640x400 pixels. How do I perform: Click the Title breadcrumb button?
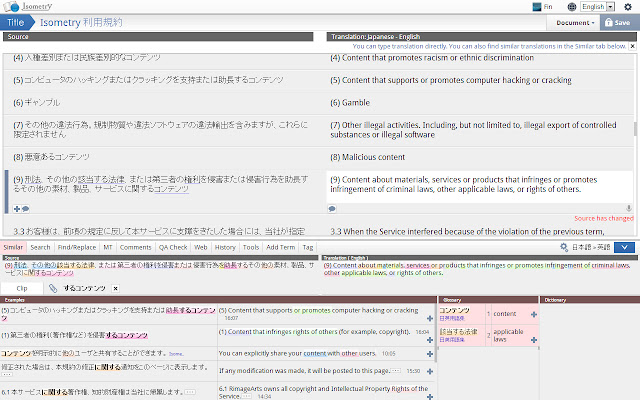pyautogui.click(x=16, y=22)
